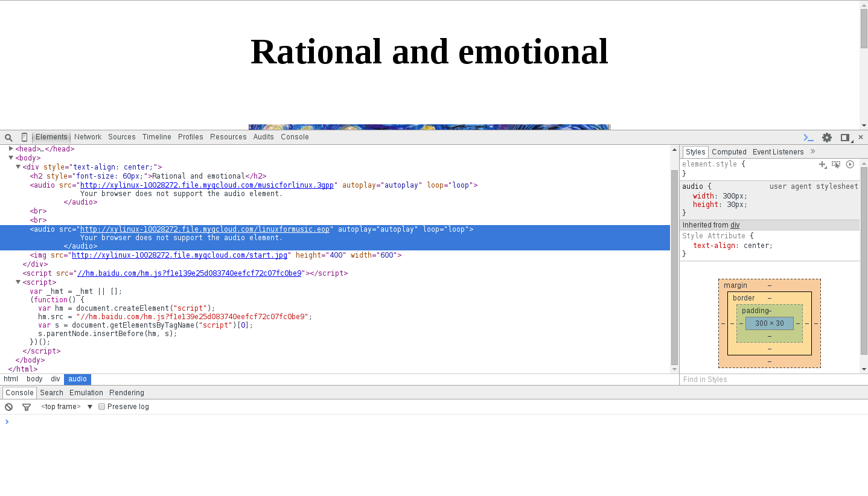Click the Inherited from div link
868x496 pixels.
coord(735,225)
